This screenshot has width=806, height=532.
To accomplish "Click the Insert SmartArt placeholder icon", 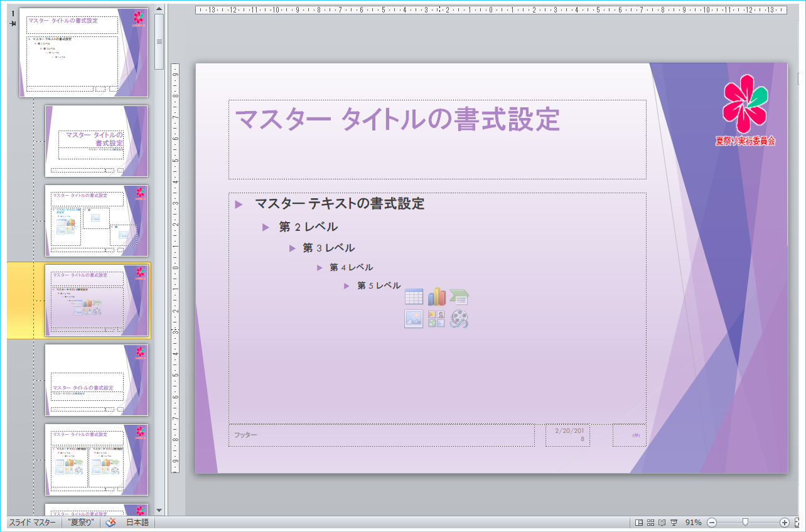I will (x=459, y=297).
